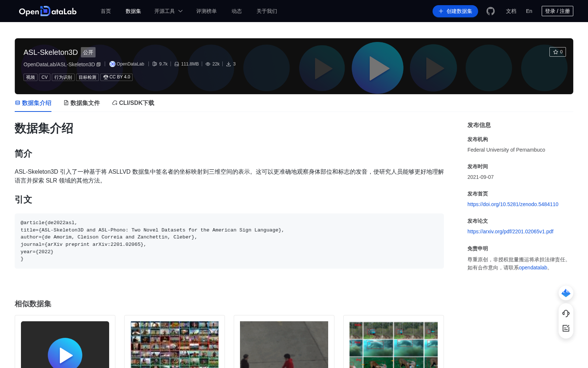Click the 2021-09-07 release date

480,177
